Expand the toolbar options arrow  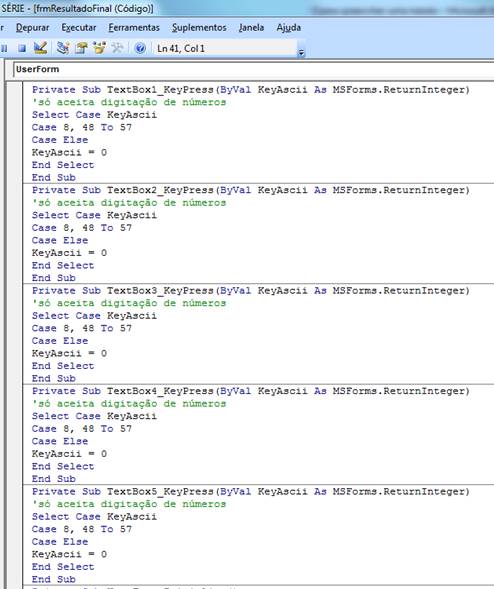pos(301,53)
